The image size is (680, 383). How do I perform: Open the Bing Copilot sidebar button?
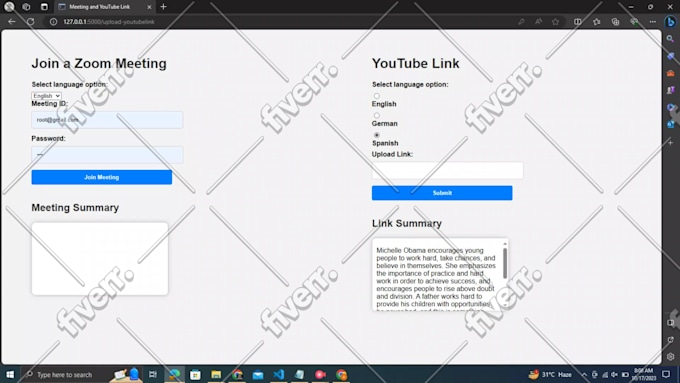pyautogui.click(x=670, y=22)
